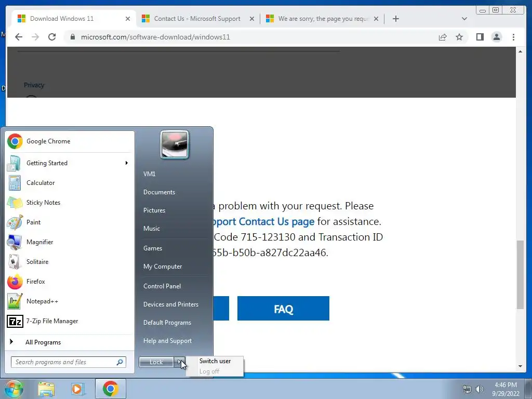
Task: Click the Chrome profile avatar
Action: click(496, 37)
